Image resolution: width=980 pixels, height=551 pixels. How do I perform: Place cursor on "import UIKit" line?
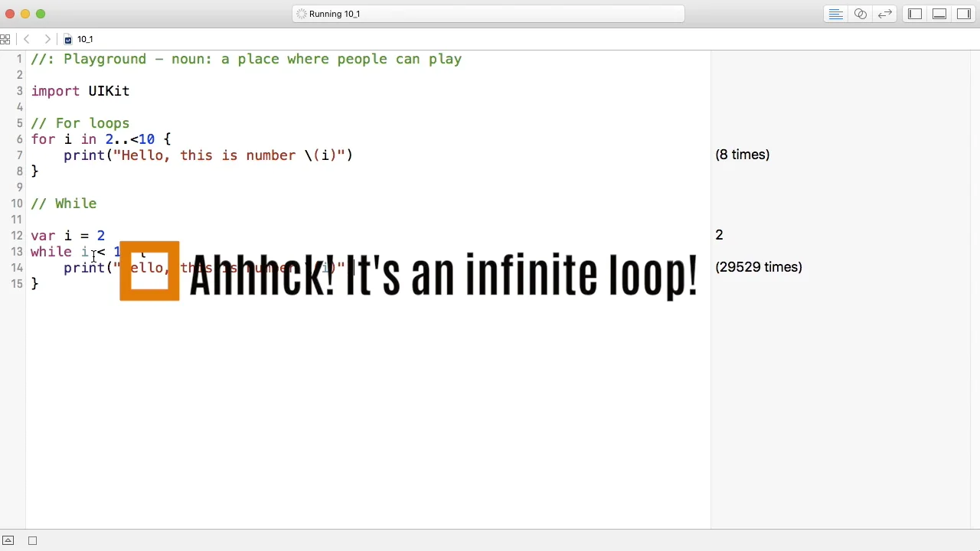(x=80, y=91)
